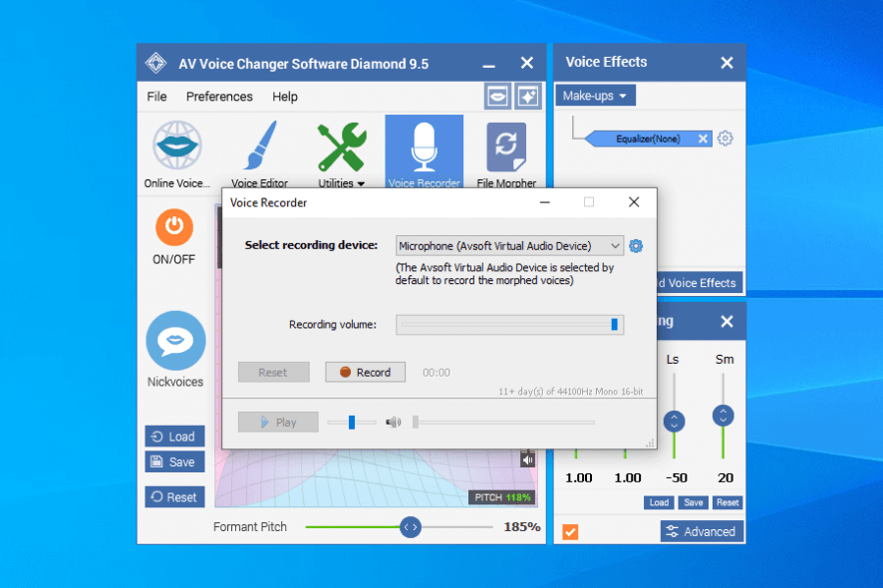Viewport: 883px width, 588px height.
Task: Open recording device settings gear icon
Action: (636, 246)
